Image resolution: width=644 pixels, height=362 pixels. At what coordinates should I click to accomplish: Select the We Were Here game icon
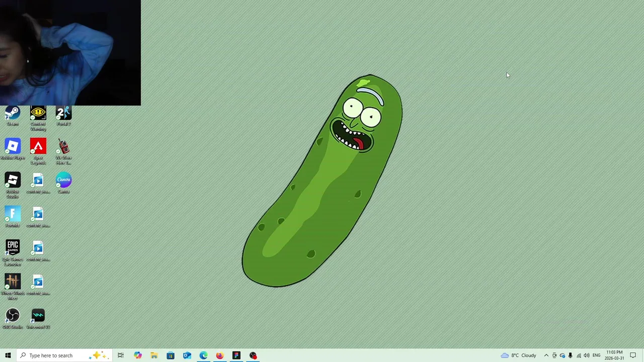coord(64,152)
